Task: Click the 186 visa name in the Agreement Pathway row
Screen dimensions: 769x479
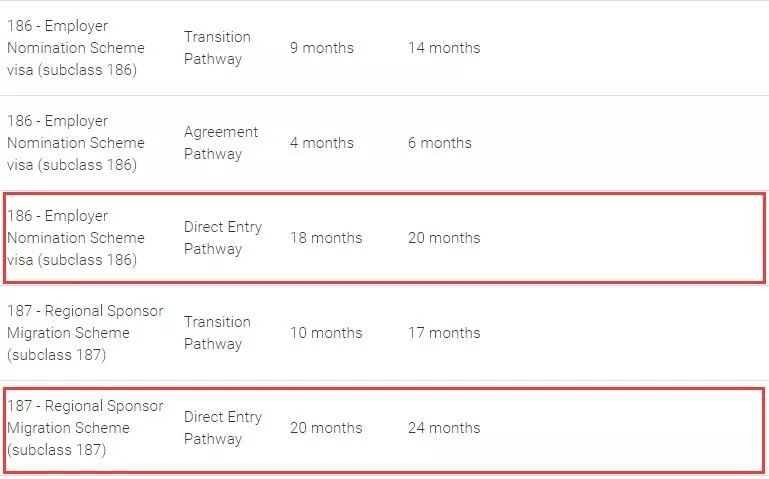Action: pos(76,143)
